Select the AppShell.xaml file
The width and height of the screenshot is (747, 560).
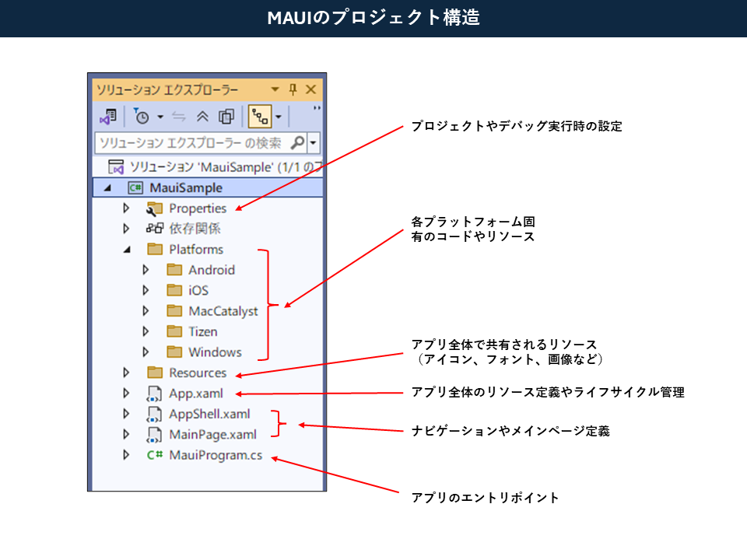tap(209, 415)
